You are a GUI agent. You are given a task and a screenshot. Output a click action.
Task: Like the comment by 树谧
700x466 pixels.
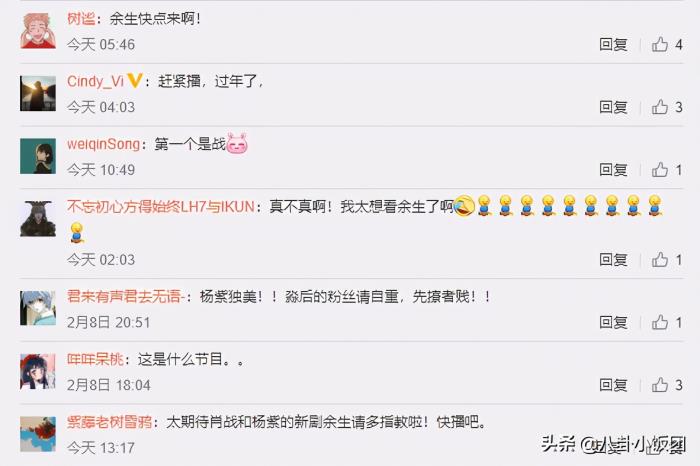660,44
